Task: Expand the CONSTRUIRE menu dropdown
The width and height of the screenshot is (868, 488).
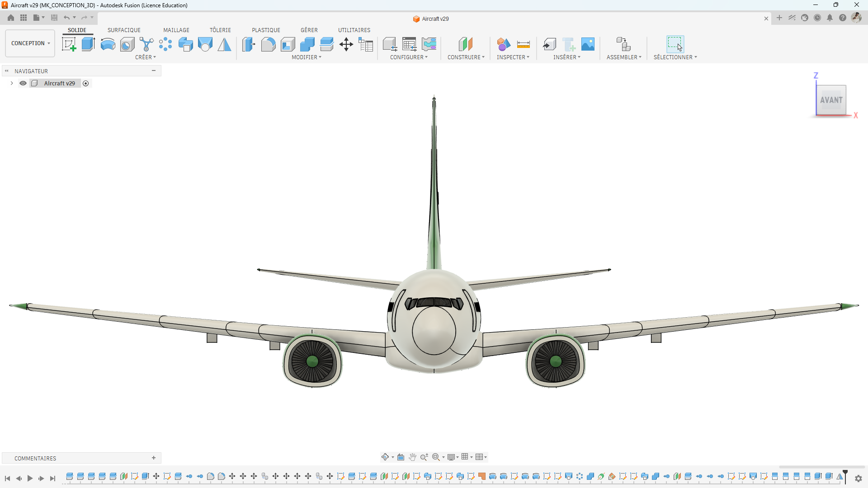Action: click(x=466, y=57)
